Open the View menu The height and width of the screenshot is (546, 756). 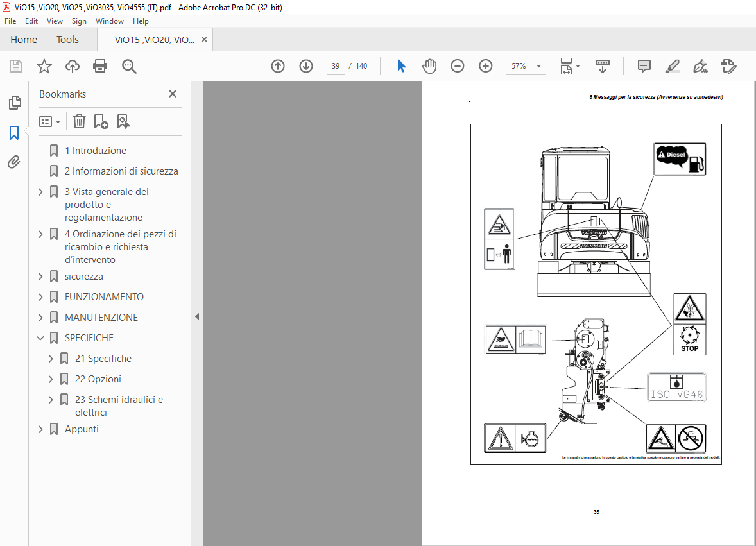point(55,21)
